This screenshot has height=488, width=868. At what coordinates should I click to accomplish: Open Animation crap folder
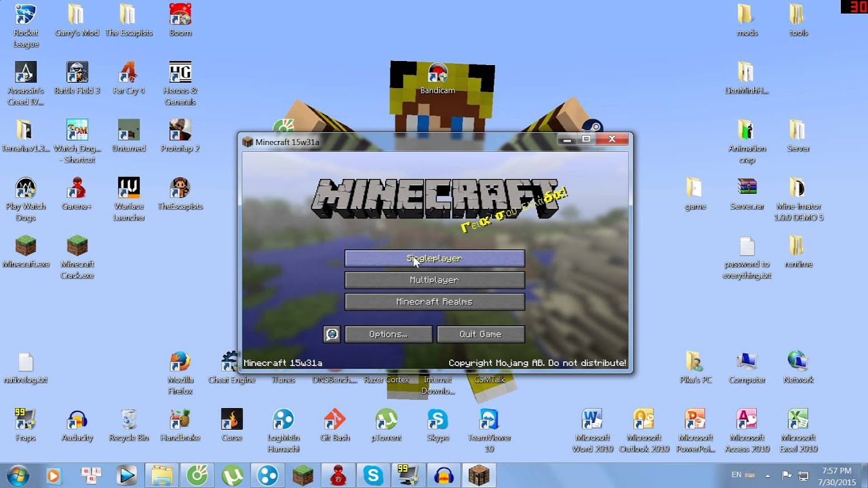(x=747, y=141)
